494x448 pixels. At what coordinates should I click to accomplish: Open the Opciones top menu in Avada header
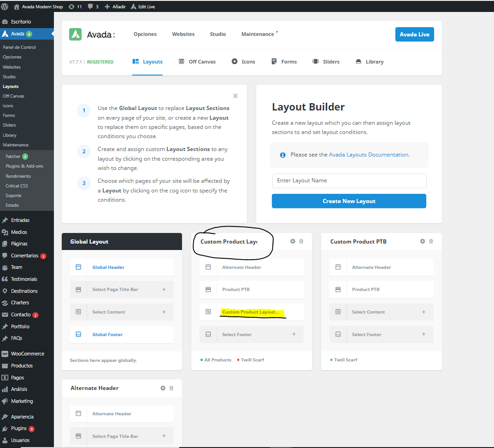[145, 34]
